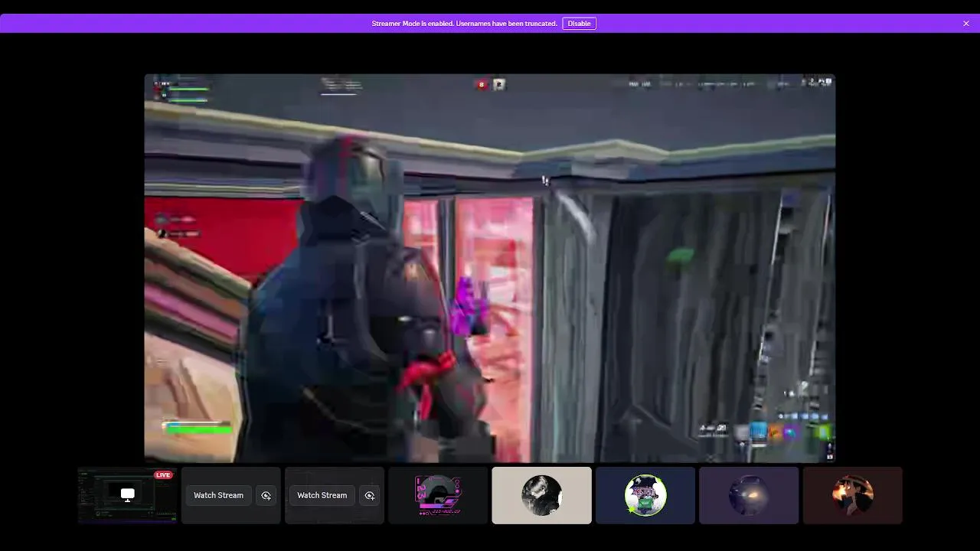The height and width of the screenshot is (551, 980).
Task: Click the first Watch Stream button
Action: (x=218, y=495)
